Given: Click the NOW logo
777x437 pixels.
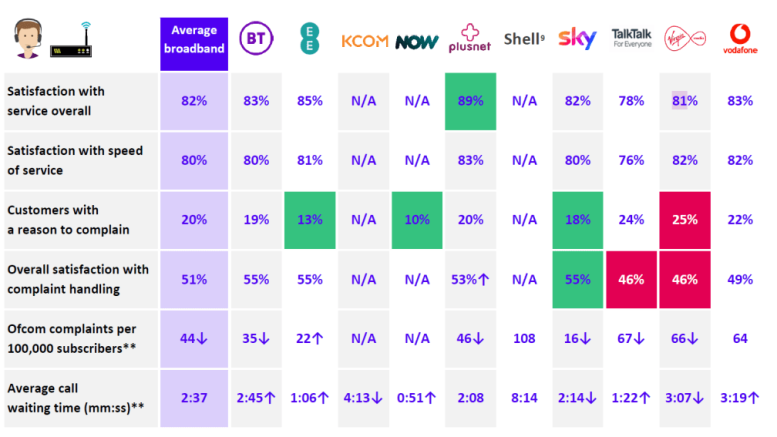Looking at the screenshot, I should (x=416, y=42).
